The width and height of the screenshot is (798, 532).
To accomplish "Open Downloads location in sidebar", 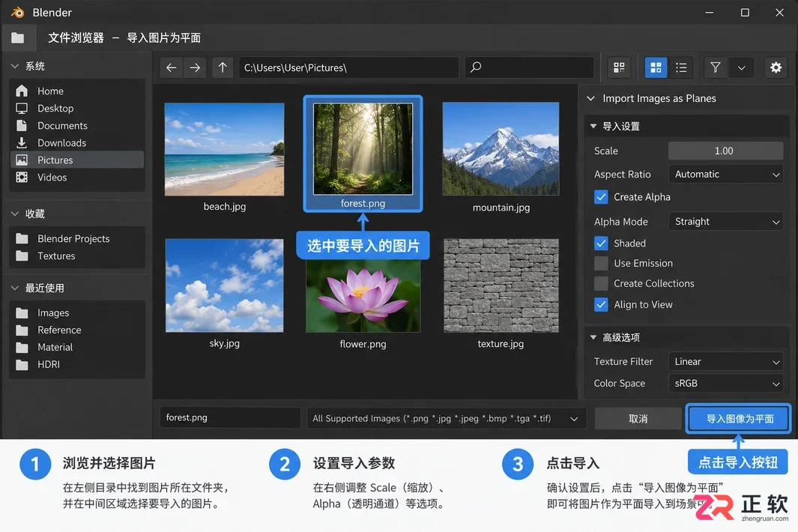I will [x=77, y=143].
